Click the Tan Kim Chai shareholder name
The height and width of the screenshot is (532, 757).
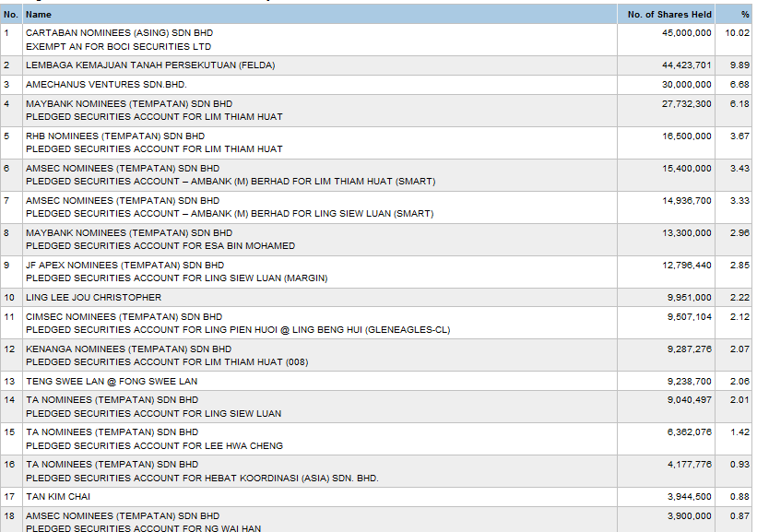(64, 497)
